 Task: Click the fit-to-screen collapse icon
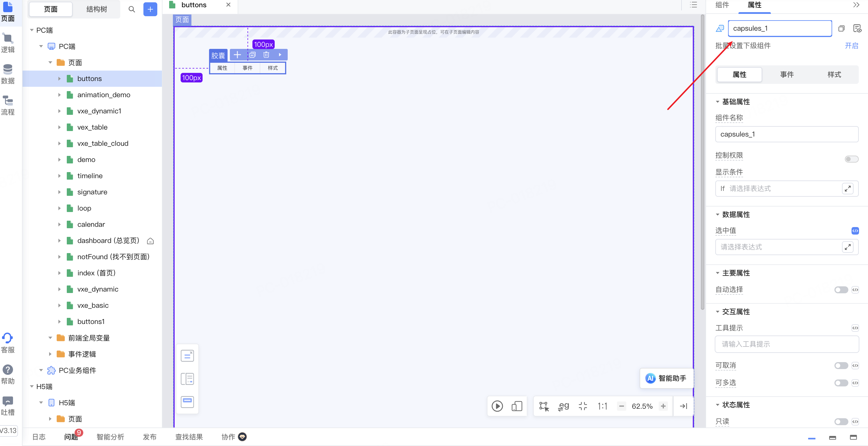pos(583,406)
